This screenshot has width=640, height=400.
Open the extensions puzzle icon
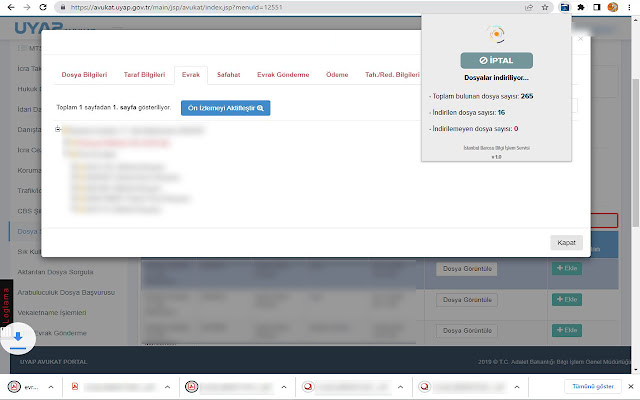581,7
